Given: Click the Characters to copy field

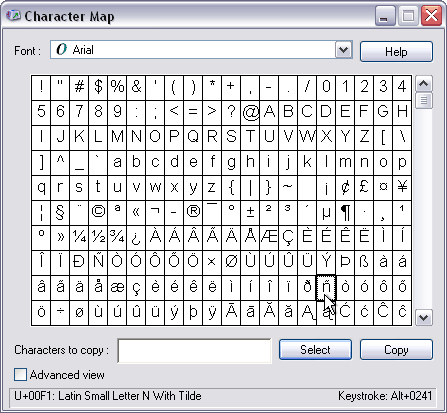Looking at the screenshot, I should click(194, 351).
